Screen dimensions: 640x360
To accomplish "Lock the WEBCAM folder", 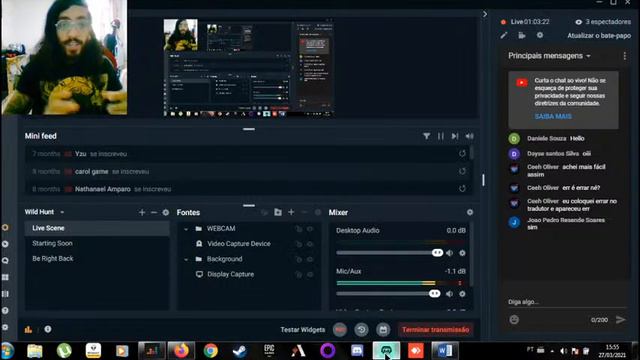I will click(x=299, y=229).
